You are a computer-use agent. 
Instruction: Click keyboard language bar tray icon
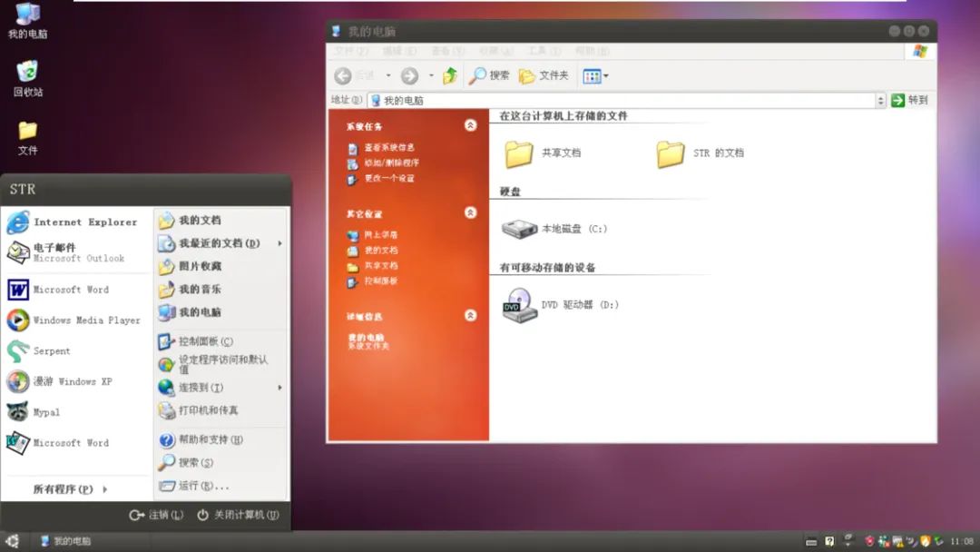811,542
